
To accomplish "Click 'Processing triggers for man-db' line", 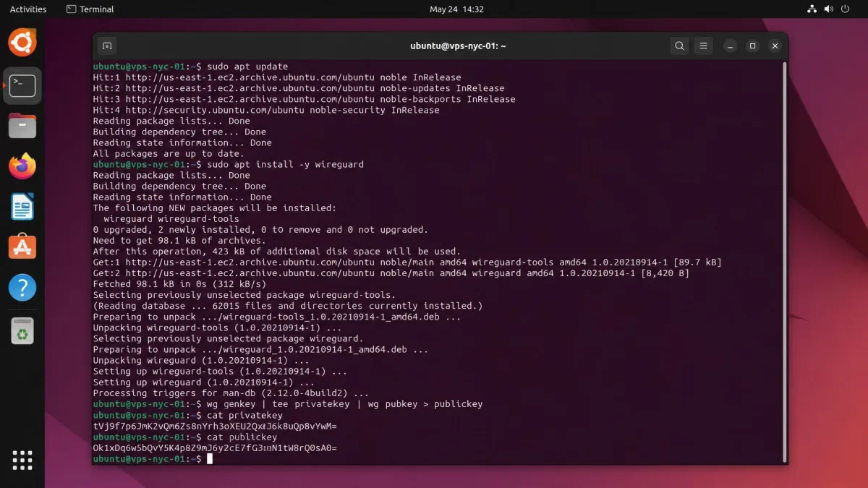I will 231,392.
